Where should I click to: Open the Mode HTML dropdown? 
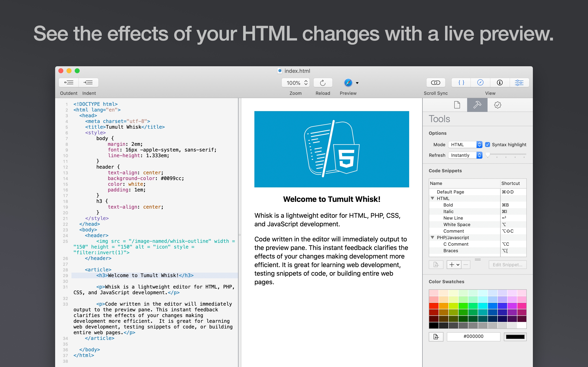point(465,145)
